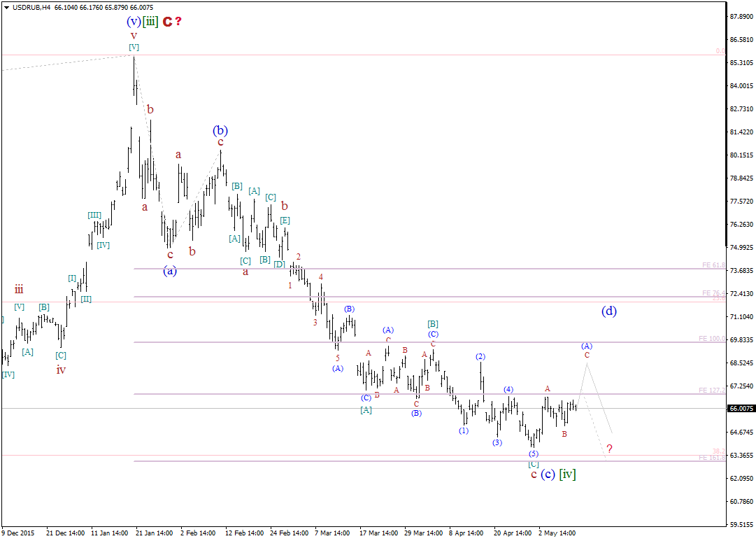Click the '12 Feb 14:00' time axis label
This screenshot has height=541, width=756.
(x=245, y=533)
